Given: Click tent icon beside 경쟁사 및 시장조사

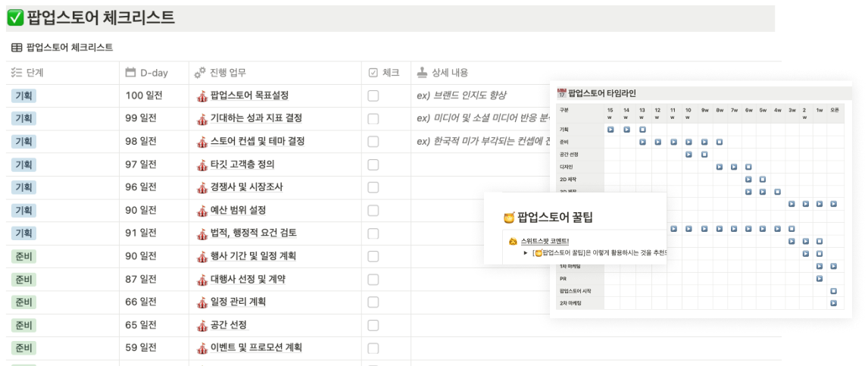Looking at the screenshot, I should [202, 188].
